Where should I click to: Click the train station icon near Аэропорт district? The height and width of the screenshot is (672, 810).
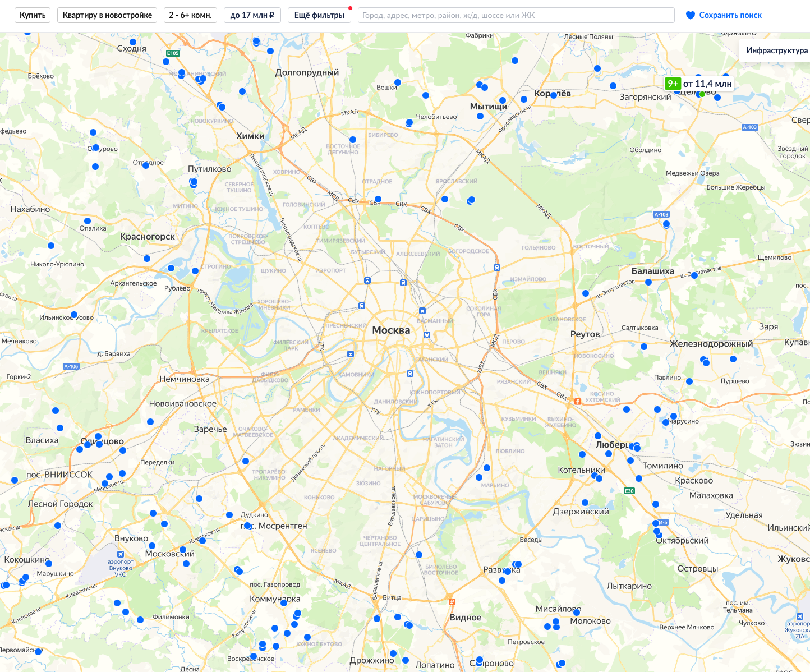pos(367,280)
